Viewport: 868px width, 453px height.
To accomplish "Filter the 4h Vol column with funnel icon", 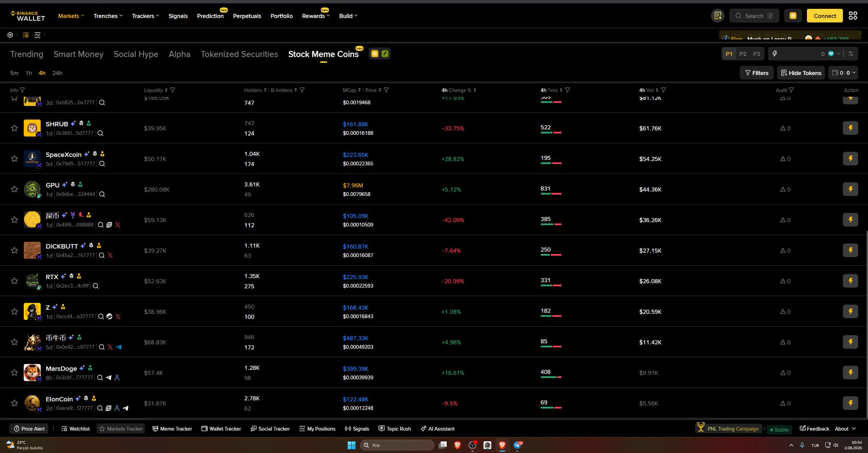I will 663,90.
